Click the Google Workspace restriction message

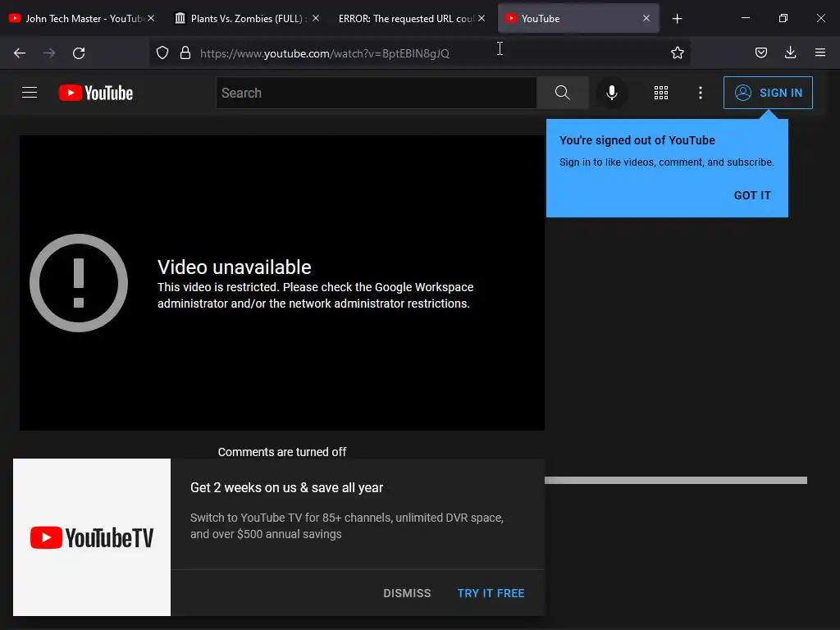point(315,295)
